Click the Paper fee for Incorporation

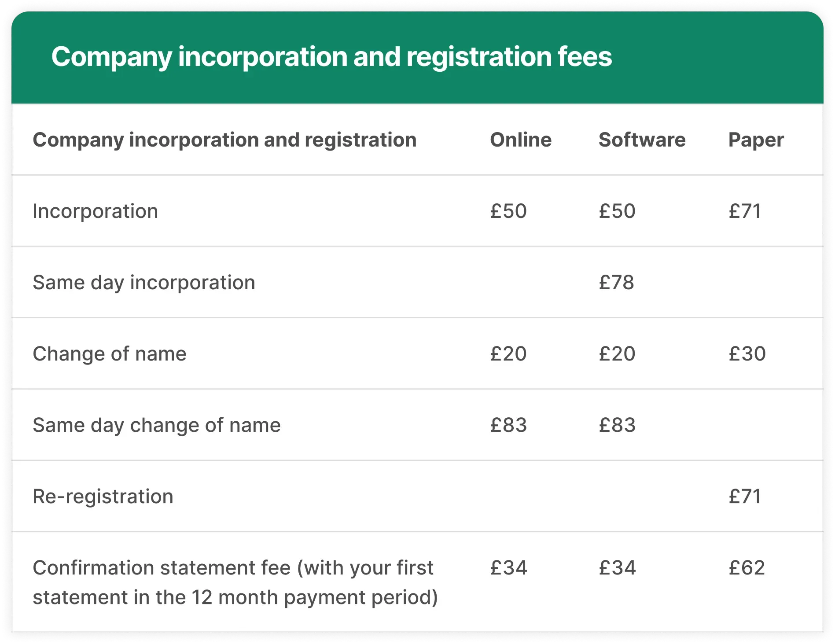pos(745,211)
